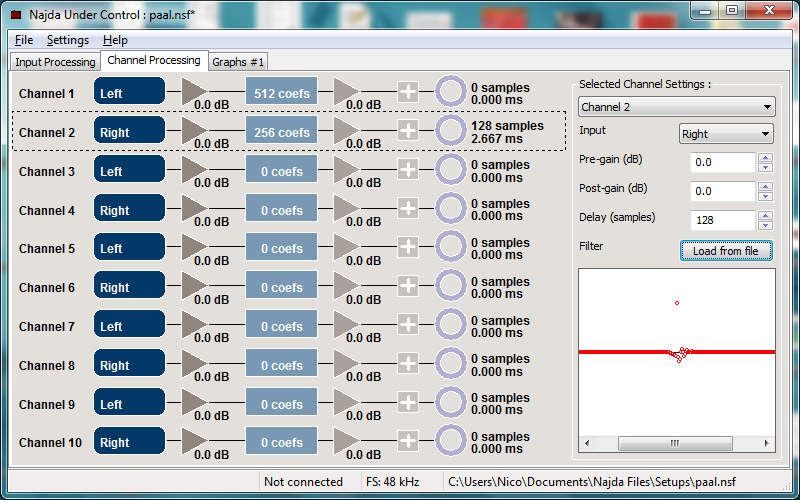Click Channel 8 delay circle icon
Image resolution: width=800 pixels, height=500 pixels.
tap(451, 364)
